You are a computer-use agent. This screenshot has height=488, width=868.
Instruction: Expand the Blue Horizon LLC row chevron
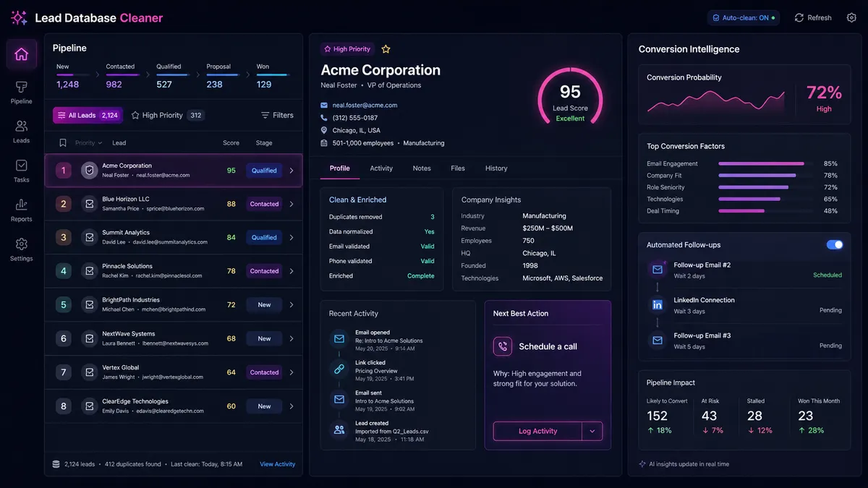click(x=292, y=204)
